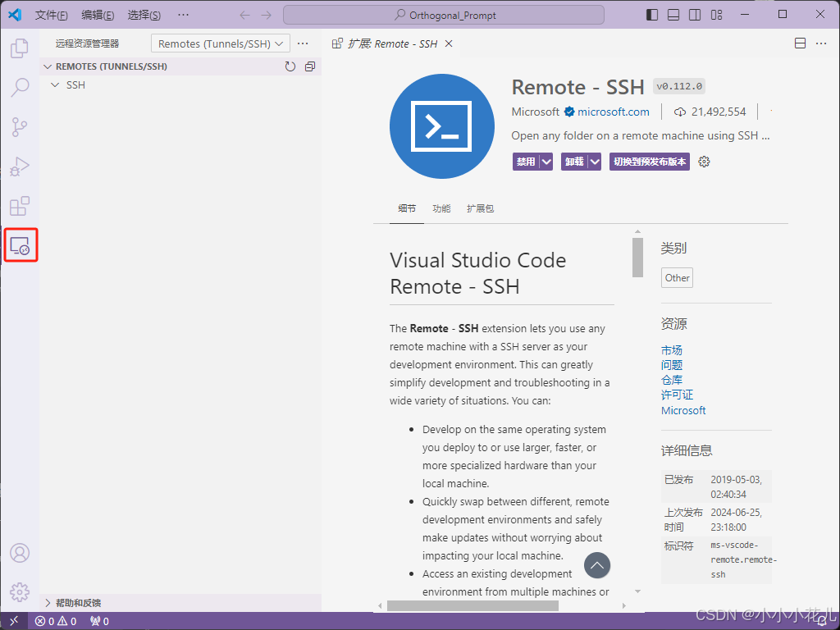Screen dimensions: 840x630
Task: Open the 编辑(E) menu
Action: tap(98, 15)
